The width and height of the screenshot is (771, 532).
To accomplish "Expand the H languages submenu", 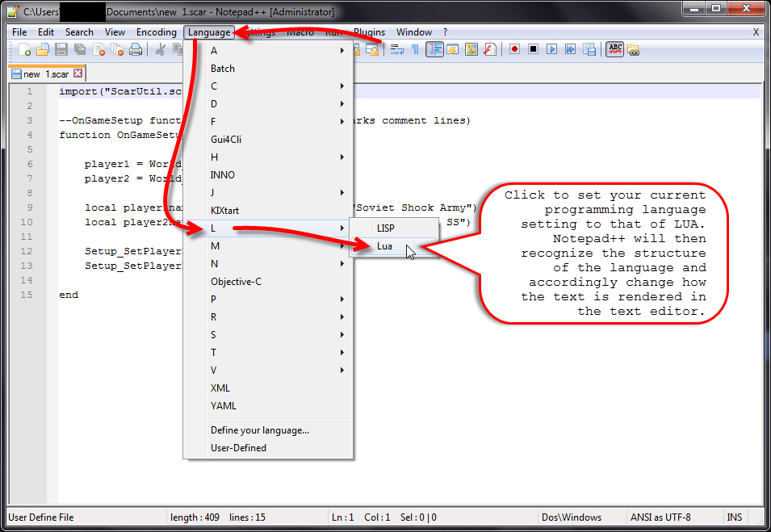I will point(277,157).
